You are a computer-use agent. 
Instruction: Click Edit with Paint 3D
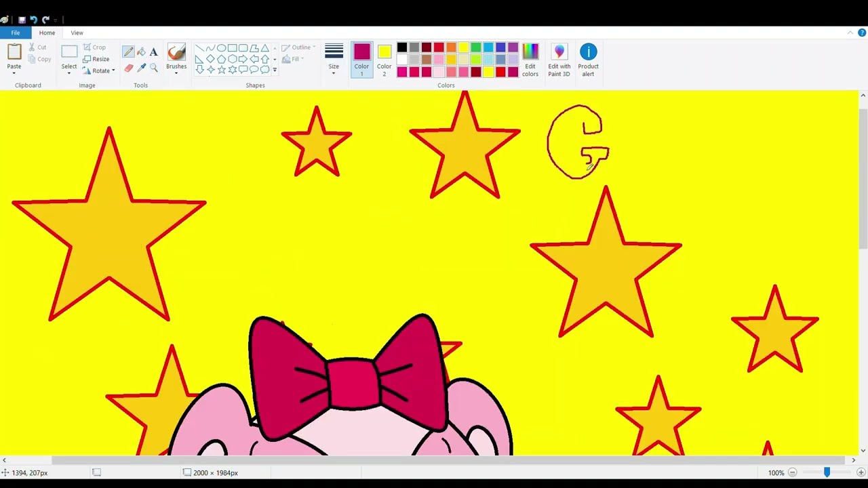pos(559,60)
